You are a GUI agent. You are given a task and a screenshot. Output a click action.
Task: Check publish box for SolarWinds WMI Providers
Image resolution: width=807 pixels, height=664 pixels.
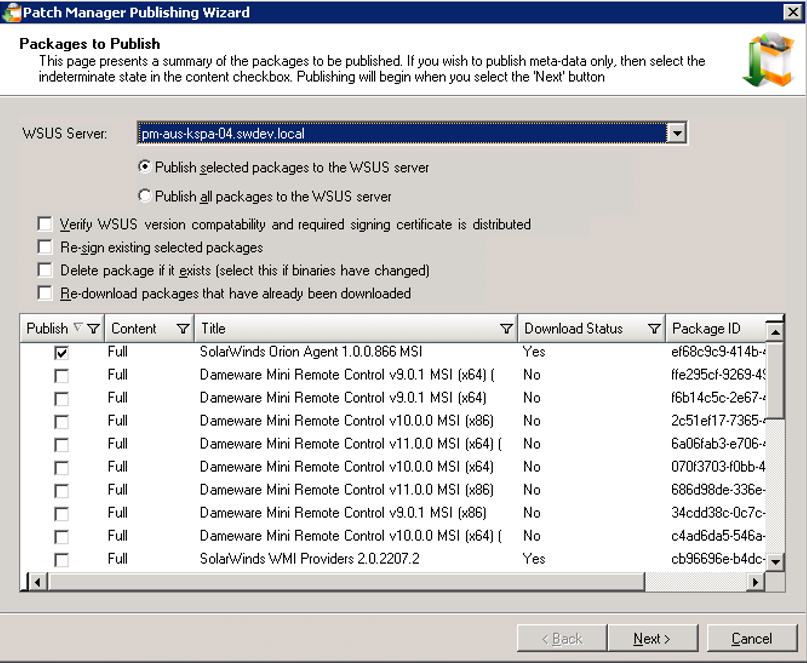pos(62,559)
